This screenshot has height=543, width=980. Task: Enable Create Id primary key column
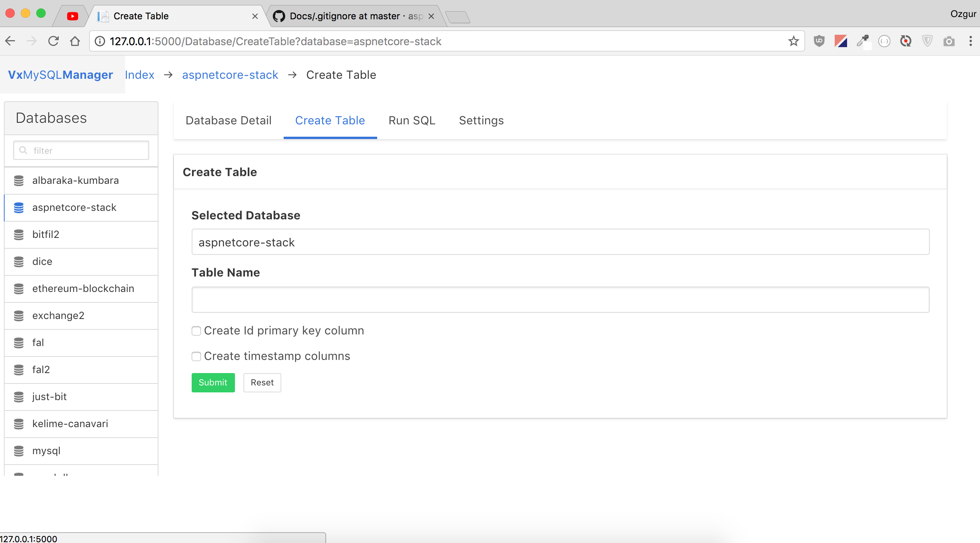tap(196, 331)
